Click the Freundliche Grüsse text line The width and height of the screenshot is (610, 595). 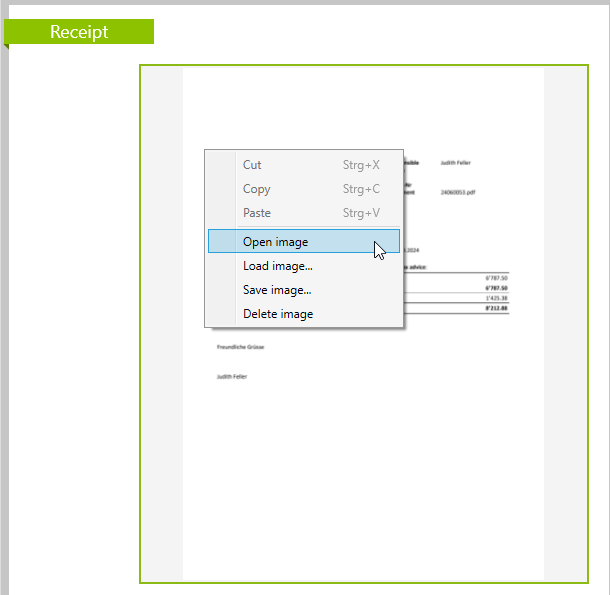[x=240, y=347]
